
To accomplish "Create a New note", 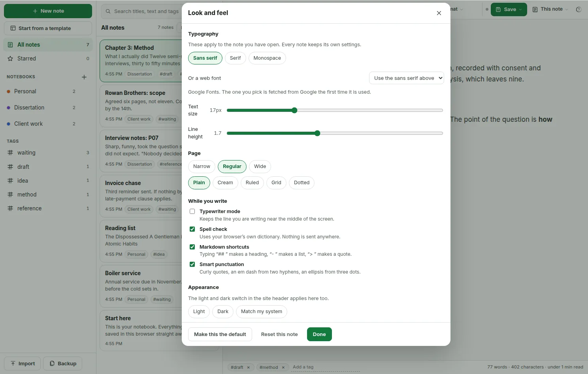I will coord(48,11).
